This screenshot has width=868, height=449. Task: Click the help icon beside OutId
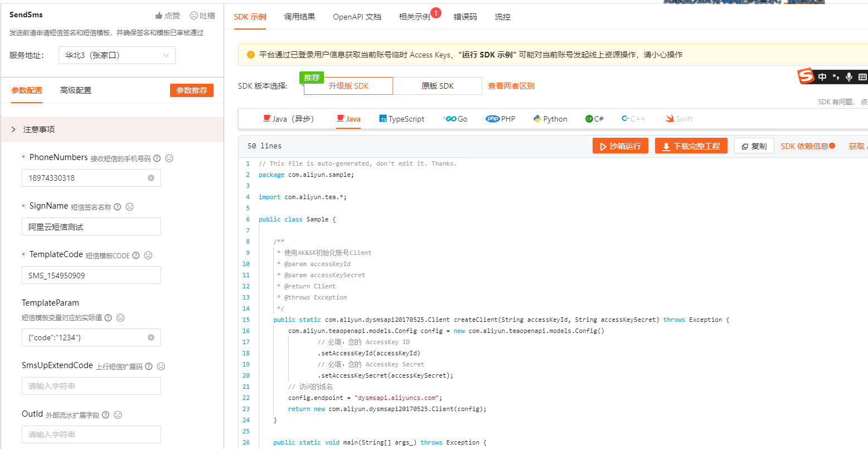tap(106, 415)
